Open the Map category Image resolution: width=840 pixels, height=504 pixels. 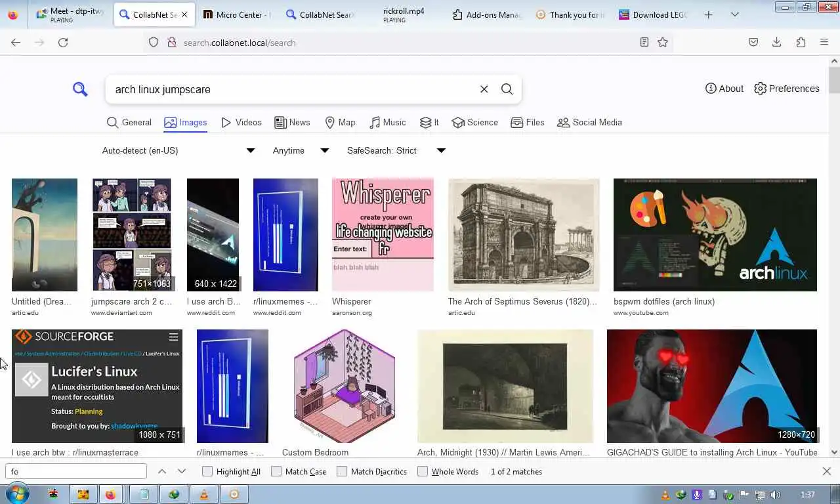click(340, 123)
